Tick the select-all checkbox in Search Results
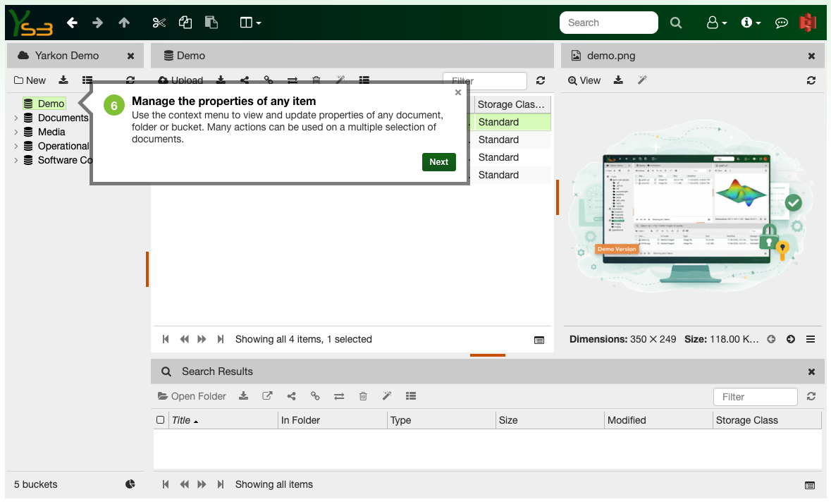The width and height of the screenshot is (831, 504). (161, 419)
